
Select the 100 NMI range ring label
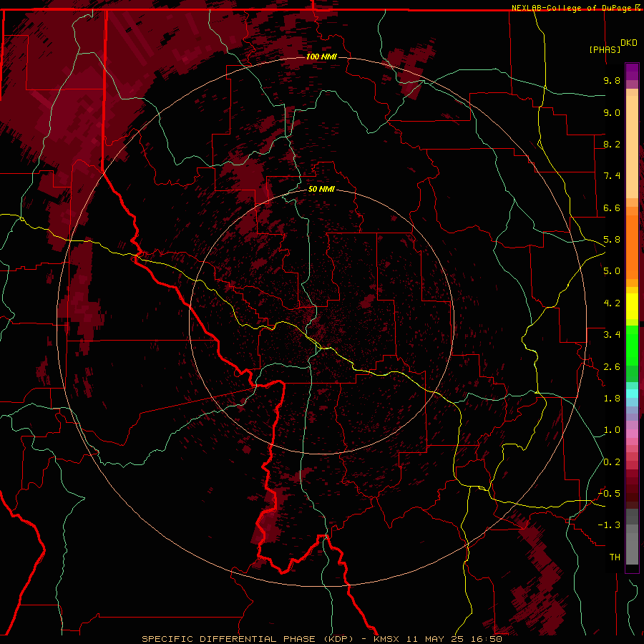click(321, 57)
